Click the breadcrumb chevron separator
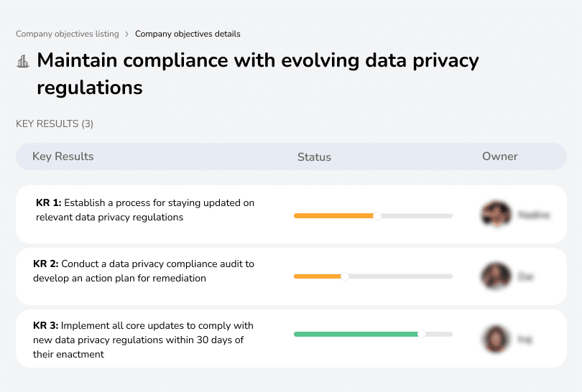This screenshot has height=392, width=582. [x=126, y=34]
